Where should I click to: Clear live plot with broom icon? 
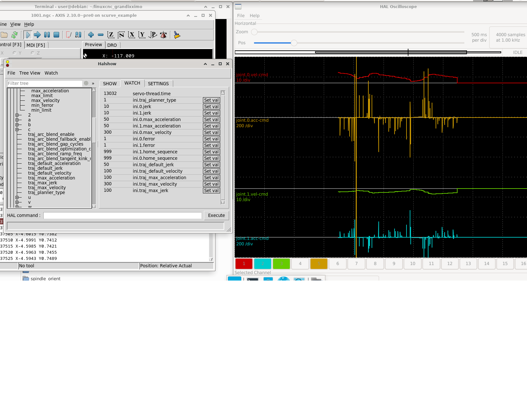point(177,35)
